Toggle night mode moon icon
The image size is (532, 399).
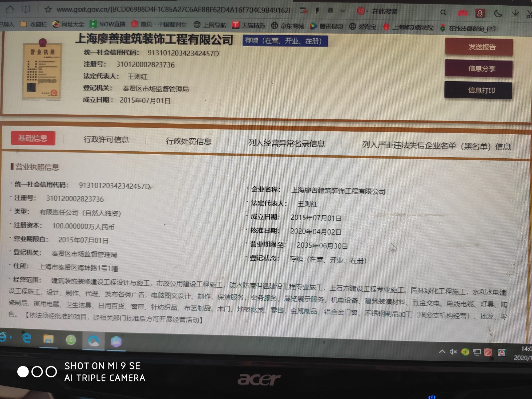[498, 14]
